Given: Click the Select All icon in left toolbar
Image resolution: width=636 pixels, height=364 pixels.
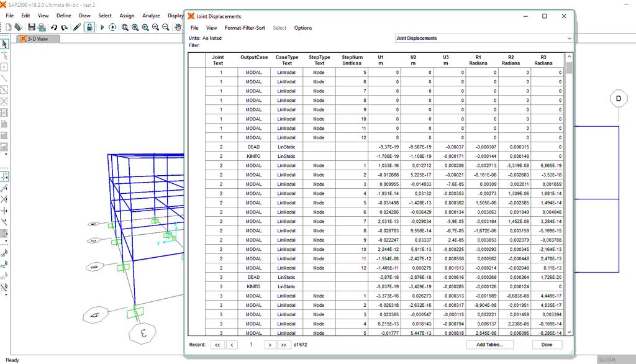Looking at the screenshot, I should tap(4, 253).
